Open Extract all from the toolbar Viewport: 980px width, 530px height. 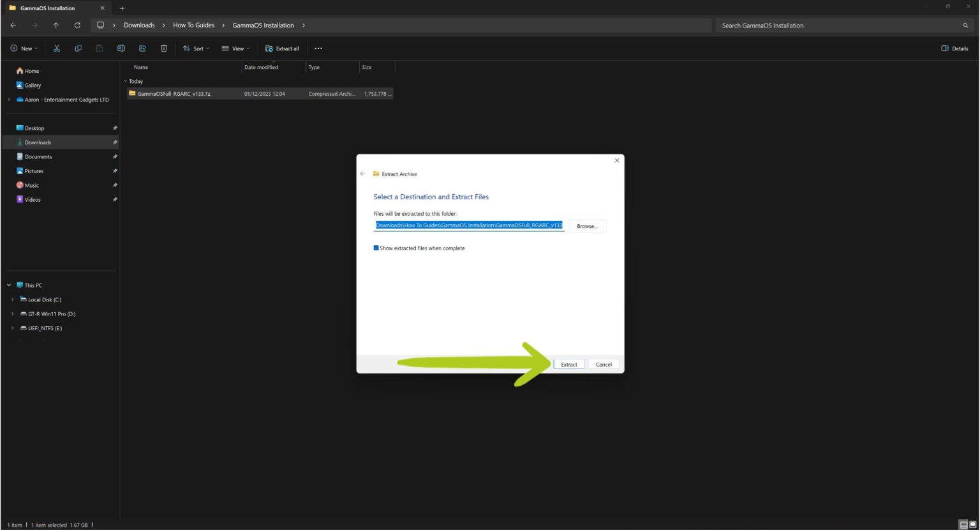[x=282, y=48]
